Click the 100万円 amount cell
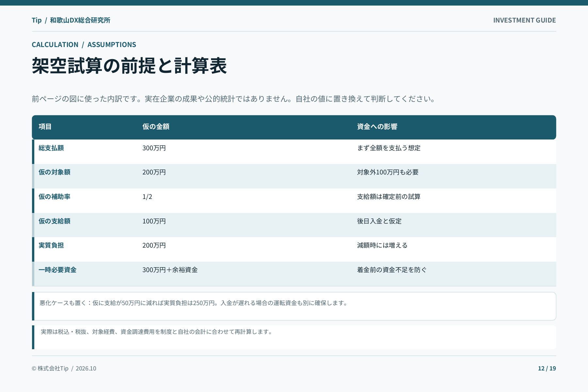The height and width of the screenshot is (392, 588). click(154, 221)
